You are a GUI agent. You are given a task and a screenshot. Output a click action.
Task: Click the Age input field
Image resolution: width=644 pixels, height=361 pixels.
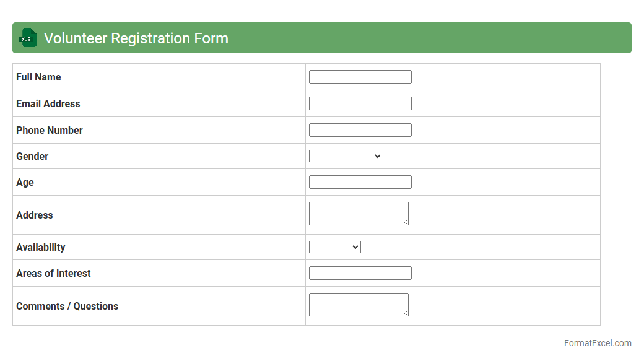point(360,182)
